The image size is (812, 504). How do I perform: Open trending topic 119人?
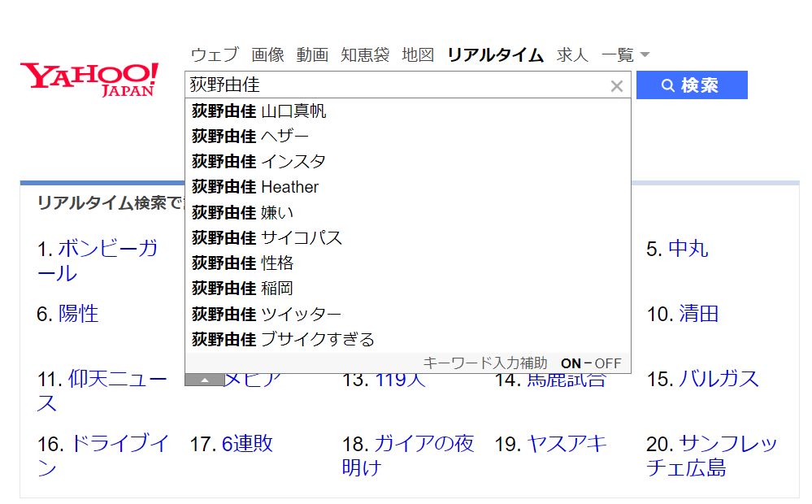tap(400, 380)
